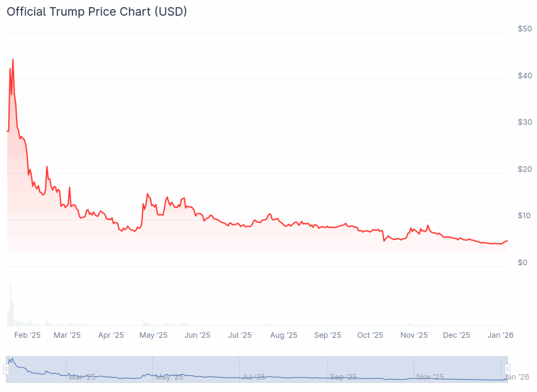Click the $0 price axis label
The height and width of the screenshot is (392, 537).
click(523, 262)
